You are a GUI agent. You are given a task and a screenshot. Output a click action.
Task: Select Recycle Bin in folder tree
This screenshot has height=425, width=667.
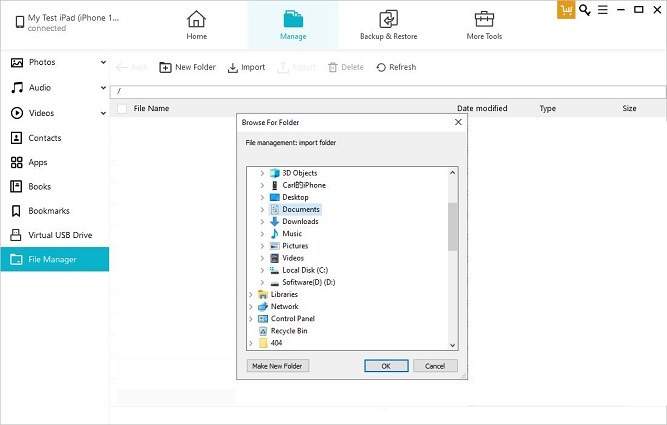point(289,331)
